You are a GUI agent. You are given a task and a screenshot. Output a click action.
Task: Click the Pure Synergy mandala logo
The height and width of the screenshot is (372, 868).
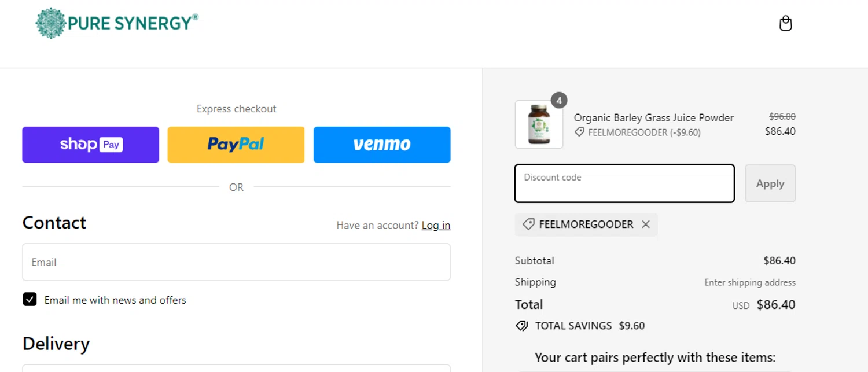[51, 24]
